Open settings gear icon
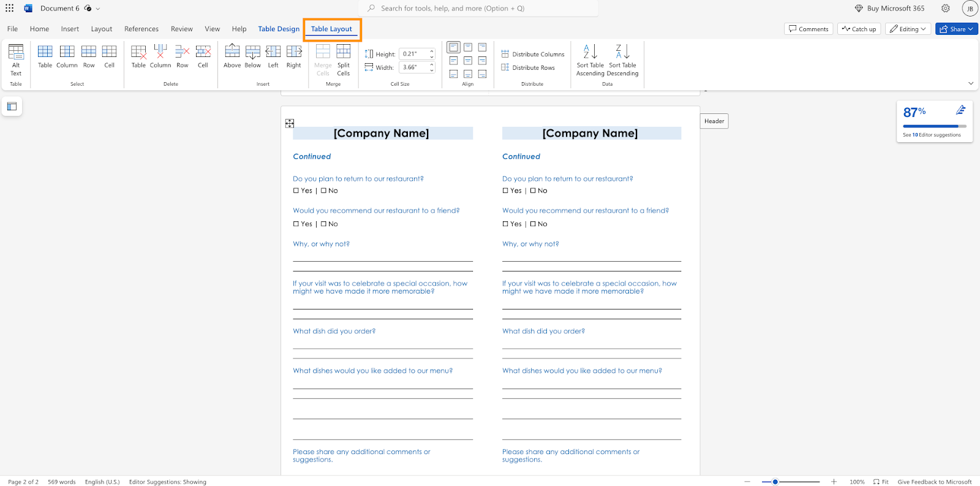The image size is (980, 486). tap(946, 8)
